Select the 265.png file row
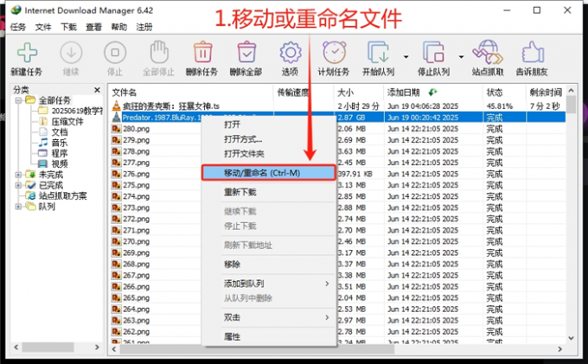 [x=337, y=298]
